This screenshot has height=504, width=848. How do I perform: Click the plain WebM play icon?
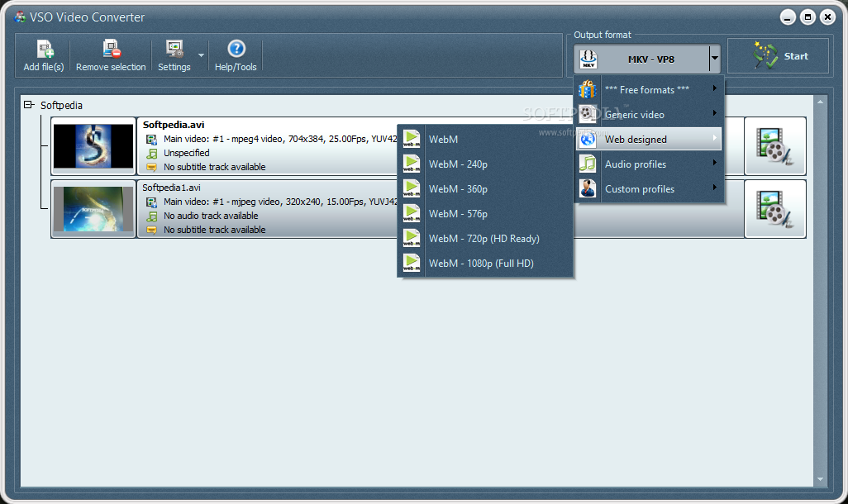click(412, 139)
